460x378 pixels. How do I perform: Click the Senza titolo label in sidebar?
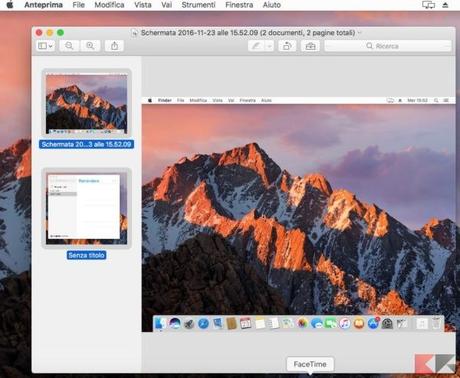pyautogui.click(x=86, y=255)
